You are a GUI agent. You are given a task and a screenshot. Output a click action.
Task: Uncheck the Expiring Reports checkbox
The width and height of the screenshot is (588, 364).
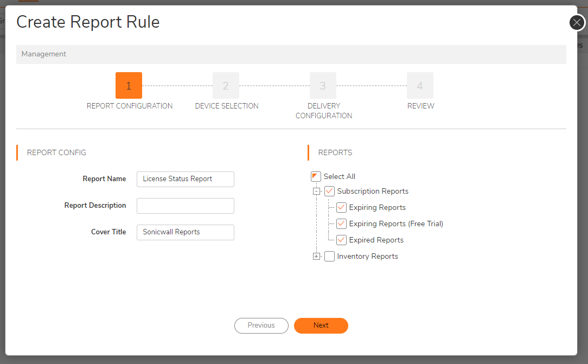341,208
